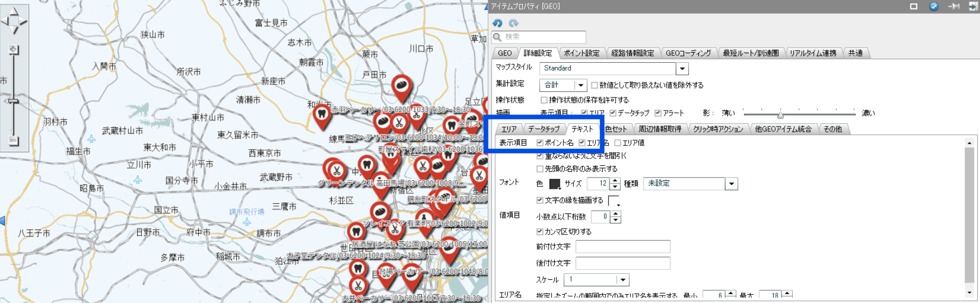
Task: Click the redo arrow icon
Action: coord(513,23)
